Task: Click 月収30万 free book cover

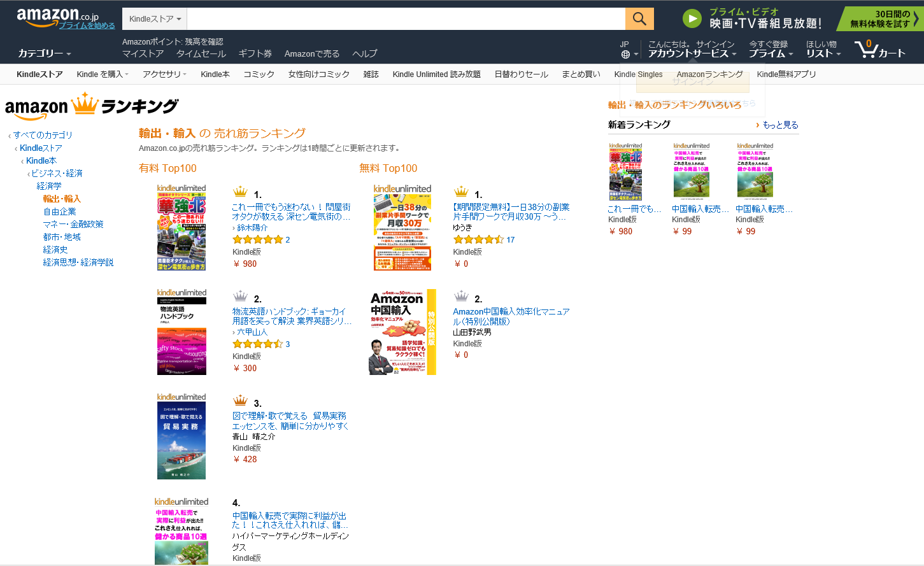Action: tap(402, 228)
